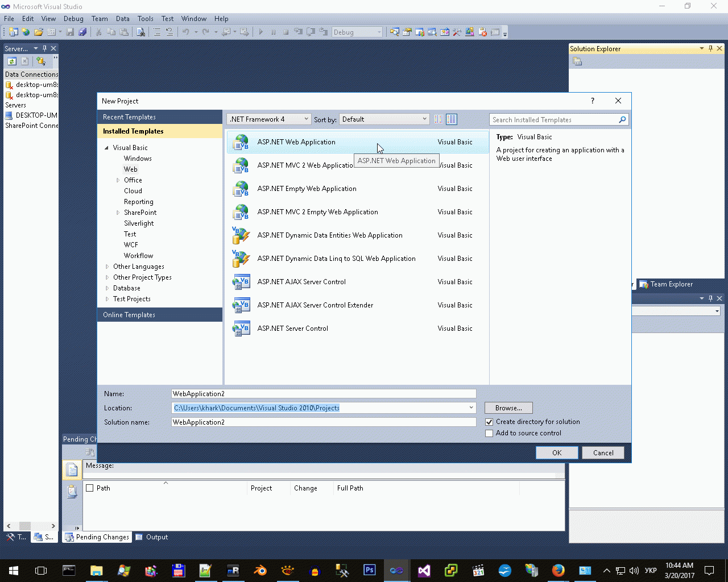Switch to the Output tab
Image resolution: width=728 pixels, height=582 pixels.
(152, 537)
